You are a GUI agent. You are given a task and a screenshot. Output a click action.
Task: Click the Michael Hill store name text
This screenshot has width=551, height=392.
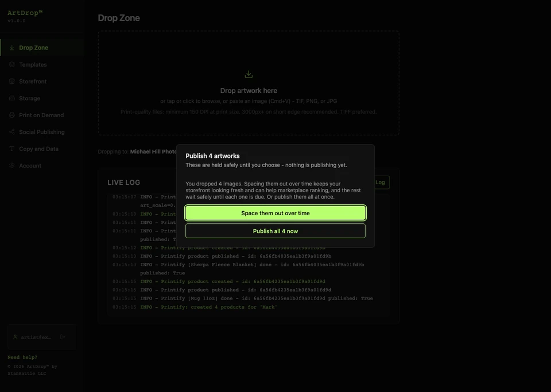coord(154,152)
